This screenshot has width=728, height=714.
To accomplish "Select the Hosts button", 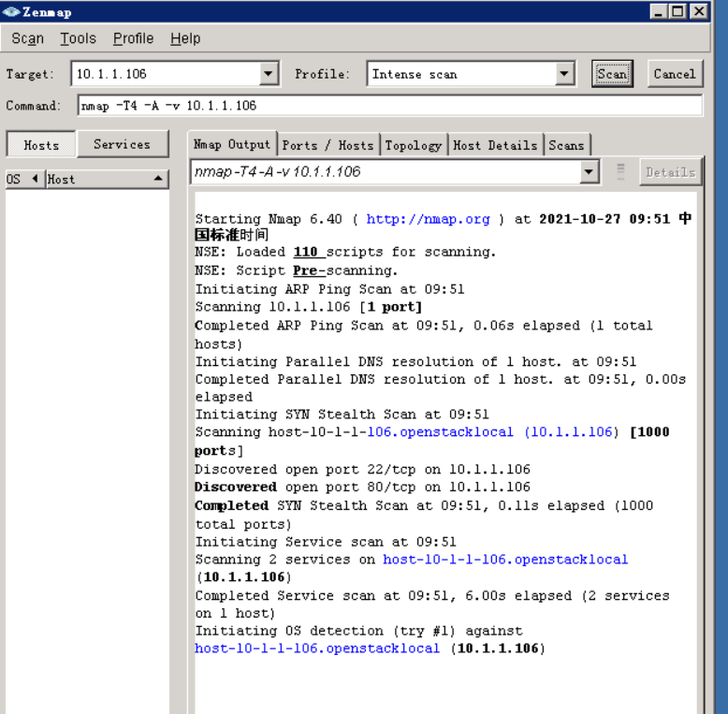I will click(41, 145).
